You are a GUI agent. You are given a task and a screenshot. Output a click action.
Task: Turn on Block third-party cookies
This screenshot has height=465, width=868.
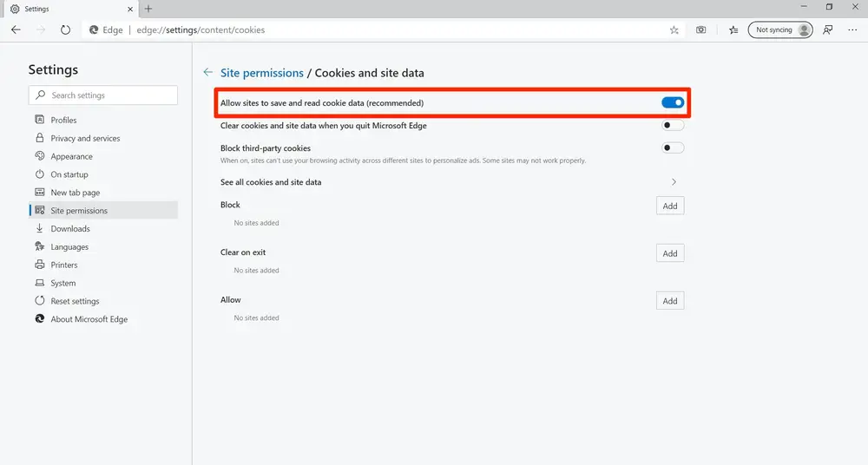click(x=673, y=148)
